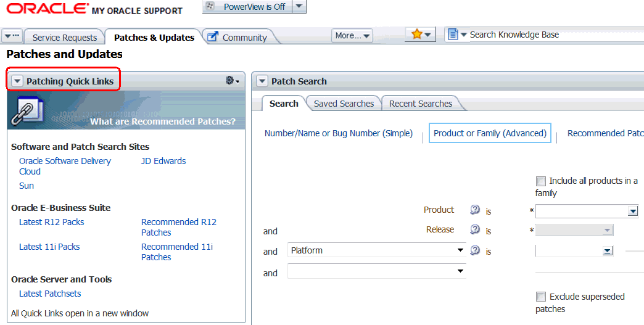The height and width of the screenshot is (325, 644).
Task: Collapse the Patching Quick Links panel
Action: (17, 81)
